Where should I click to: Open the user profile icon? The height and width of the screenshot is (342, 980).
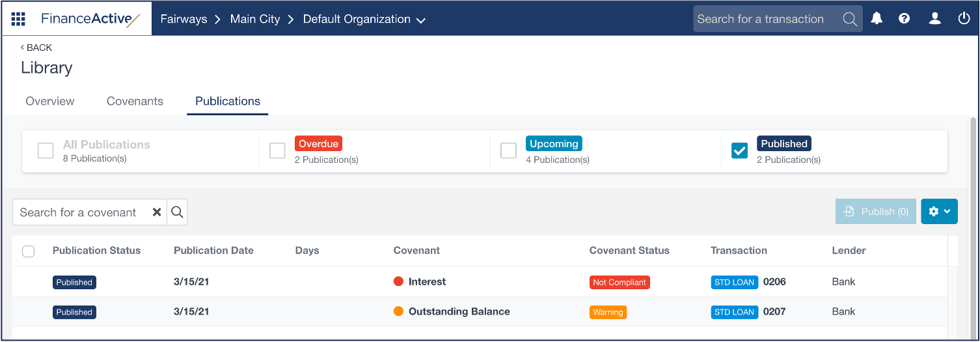click(x=934, y=19)
